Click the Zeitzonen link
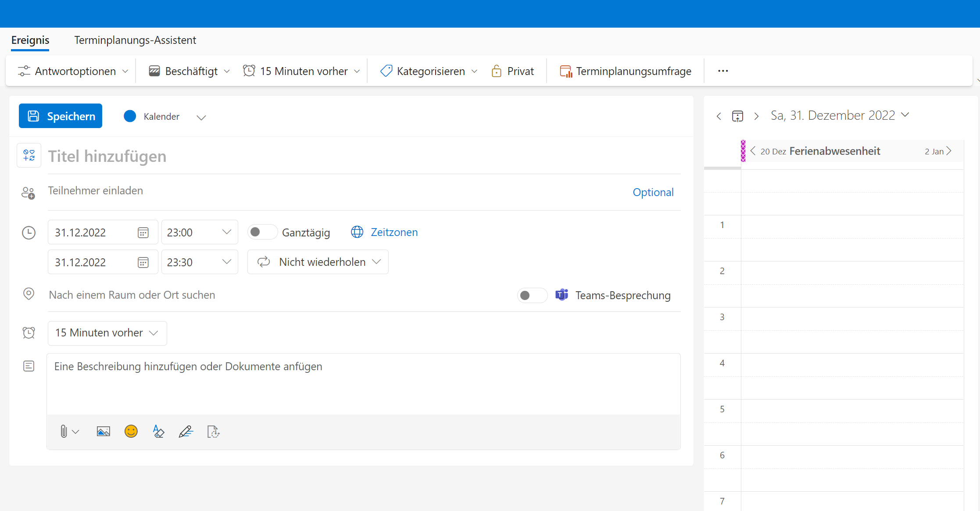The image size is (980, 511). click(394, 232)
